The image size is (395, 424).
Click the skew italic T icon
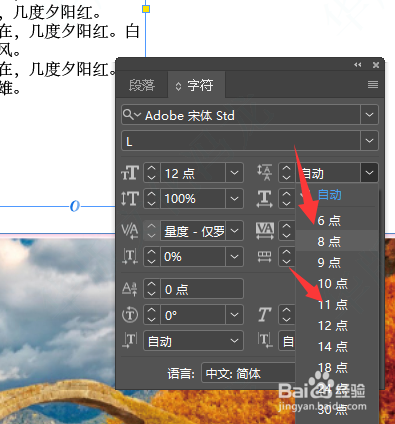265,315
